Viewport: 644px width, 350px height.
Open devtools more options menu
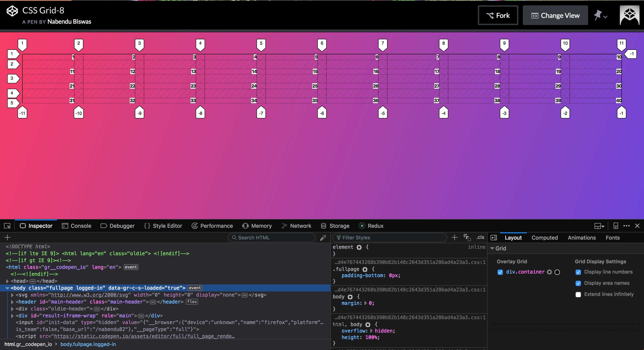(x=627, y=226)
